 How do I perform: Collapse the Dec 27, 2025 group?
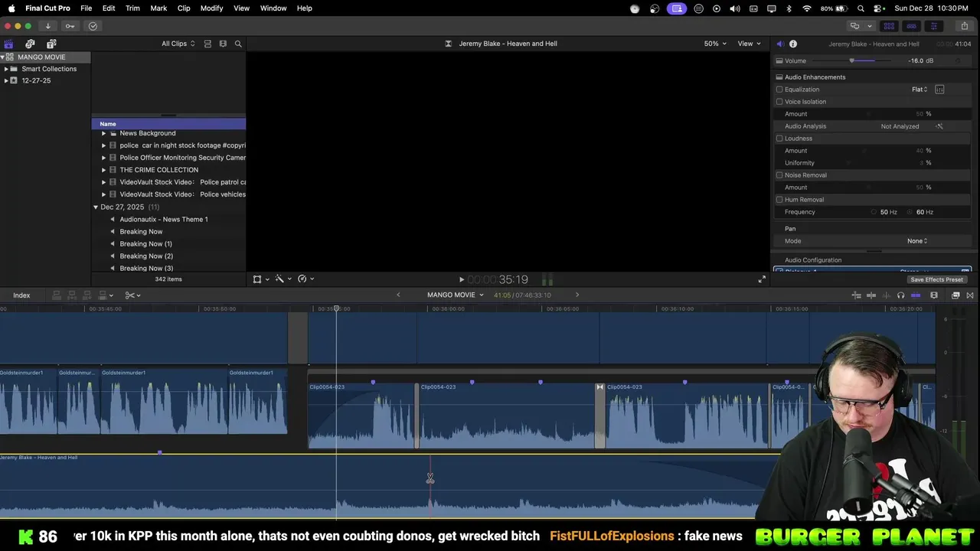click(96, 207)
